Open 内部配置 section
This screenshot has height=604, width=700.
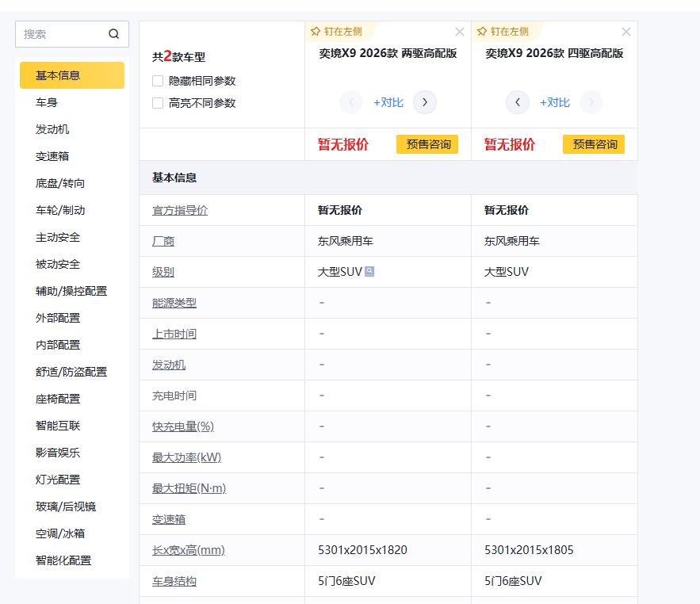(x=58, y=345)
